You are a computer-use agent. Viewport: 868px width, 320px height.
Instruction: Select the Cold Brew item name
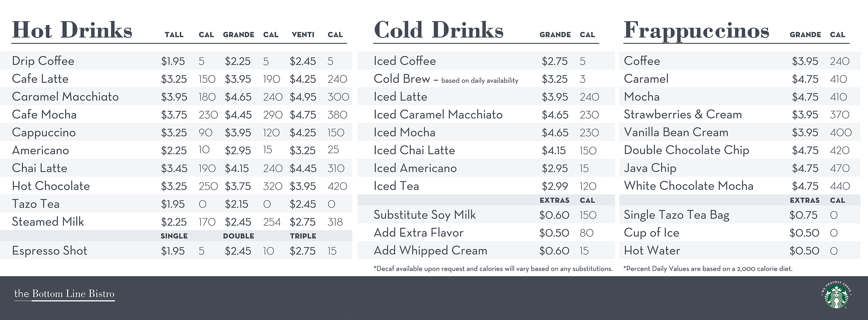(x=402, y=79)
